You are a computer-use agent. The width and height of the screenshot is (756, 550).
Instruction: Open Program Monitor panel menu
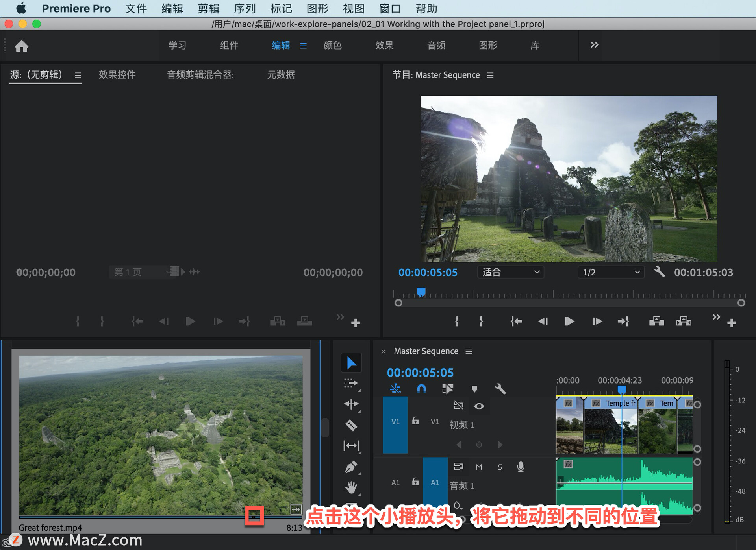(490, 75)
